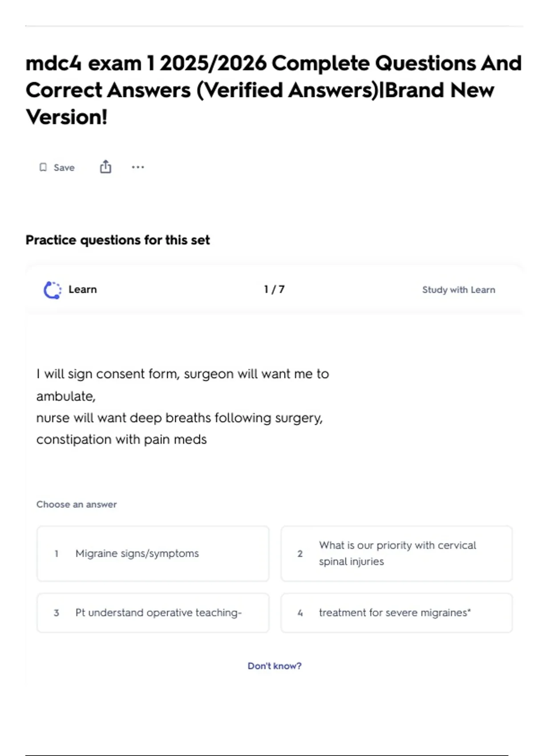Open the three-dot more options menu
This screenshot has height=756, width=534.
point(138,167)
